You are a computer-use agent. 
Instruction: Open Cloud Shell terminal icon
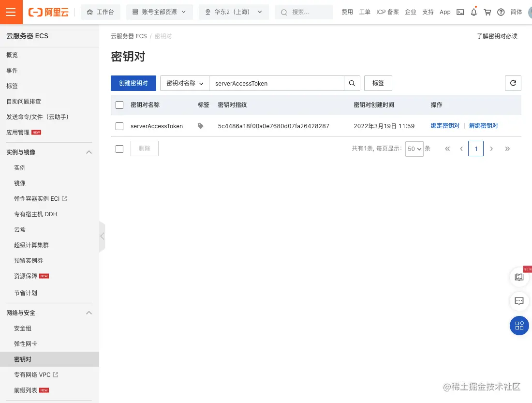click(460, 12)
